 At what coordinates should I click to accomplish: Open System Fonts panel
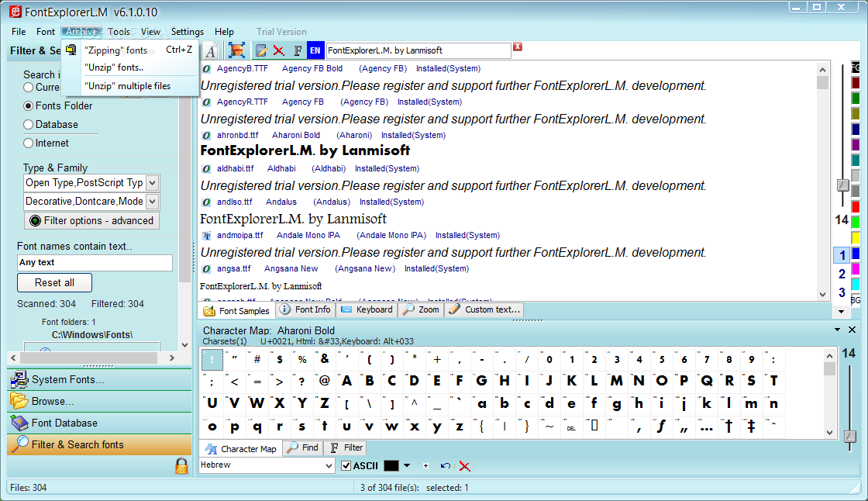tap(100, 380)
